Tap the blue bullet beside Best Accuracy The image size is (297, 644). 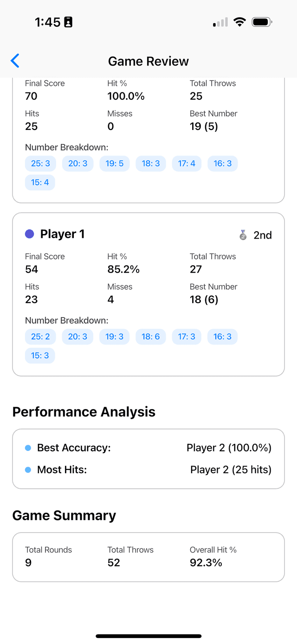[28, 448]
